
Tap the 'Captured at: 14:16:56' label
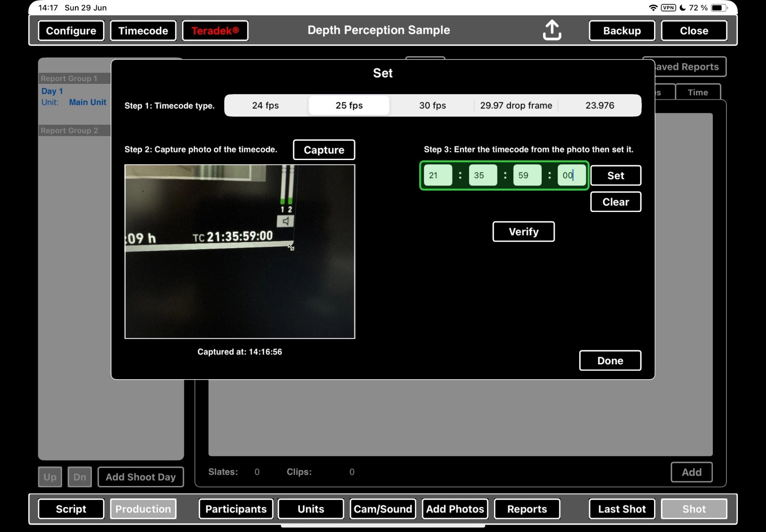(240, 352)
